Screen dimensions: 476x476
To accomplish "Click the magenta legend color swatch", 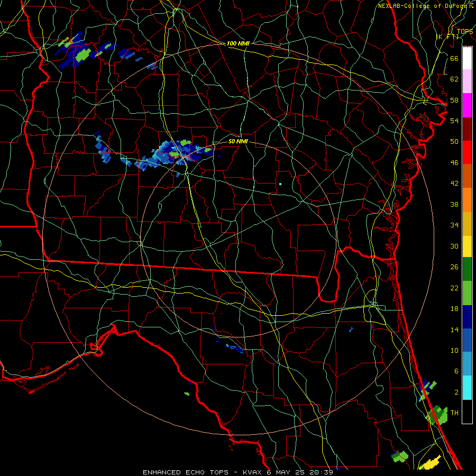I will pyautogui.click(x=467, y=105).
